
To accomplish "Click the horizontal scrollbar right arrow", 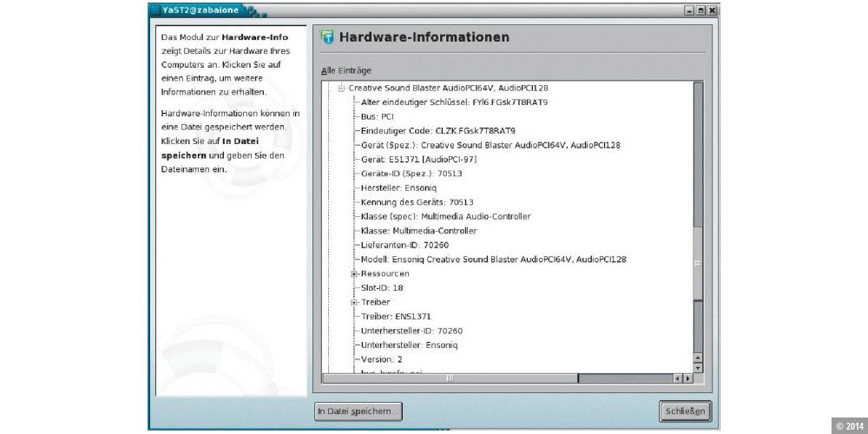I will 687,378.
